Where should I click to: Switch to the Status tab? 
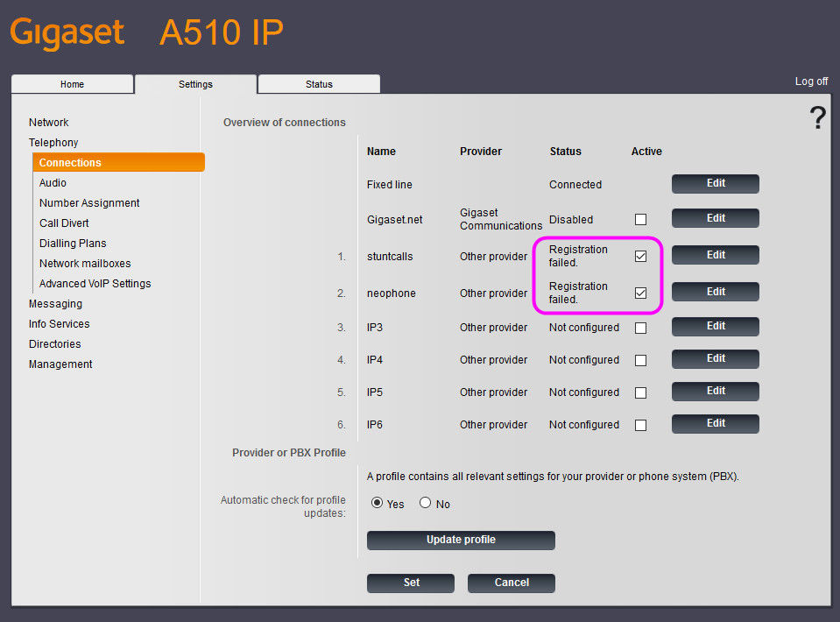click(x=320, y=84)
